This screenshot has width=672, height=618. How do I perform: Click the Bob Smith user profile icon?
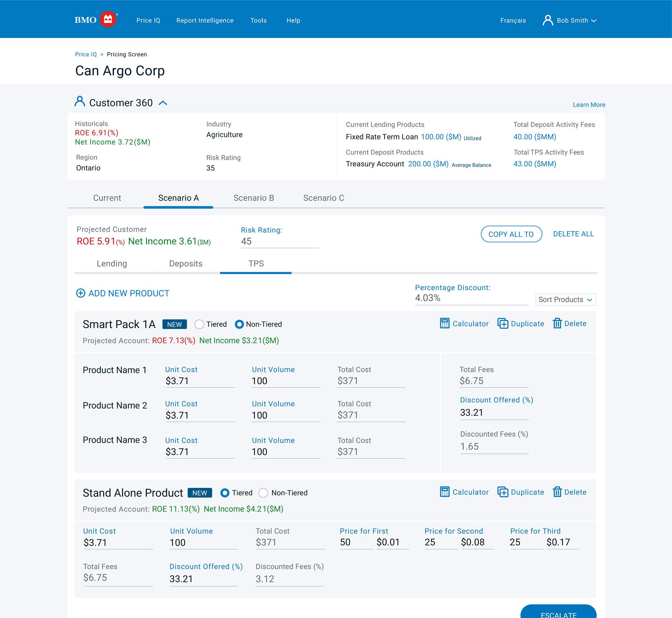pyautogui.click(x=548, y=20)
